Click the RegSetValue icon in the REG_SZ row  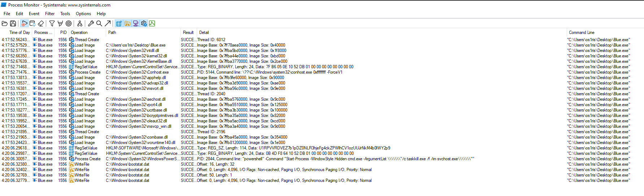pyautogui.click(x=71, y=148)
